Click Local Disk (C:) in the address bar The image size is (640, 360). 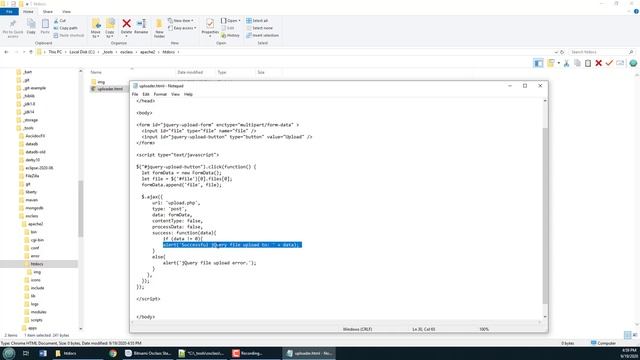click(82, 52)
